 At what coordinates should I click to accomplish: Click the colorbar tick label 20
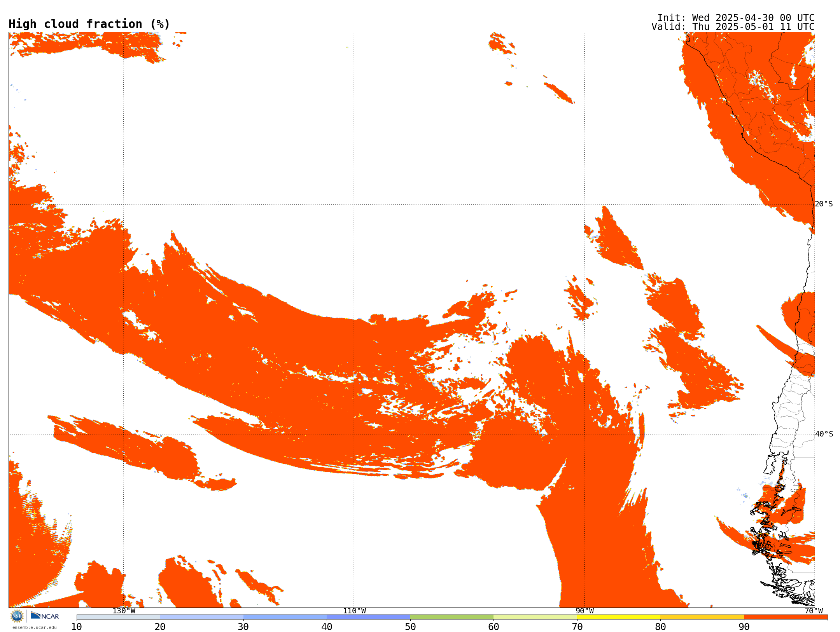click(160, 627)
